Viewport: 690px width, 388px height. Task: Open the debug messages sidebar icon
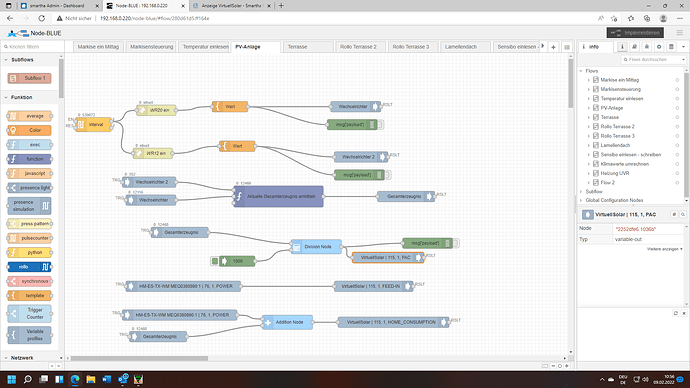(x=646, y=47)
